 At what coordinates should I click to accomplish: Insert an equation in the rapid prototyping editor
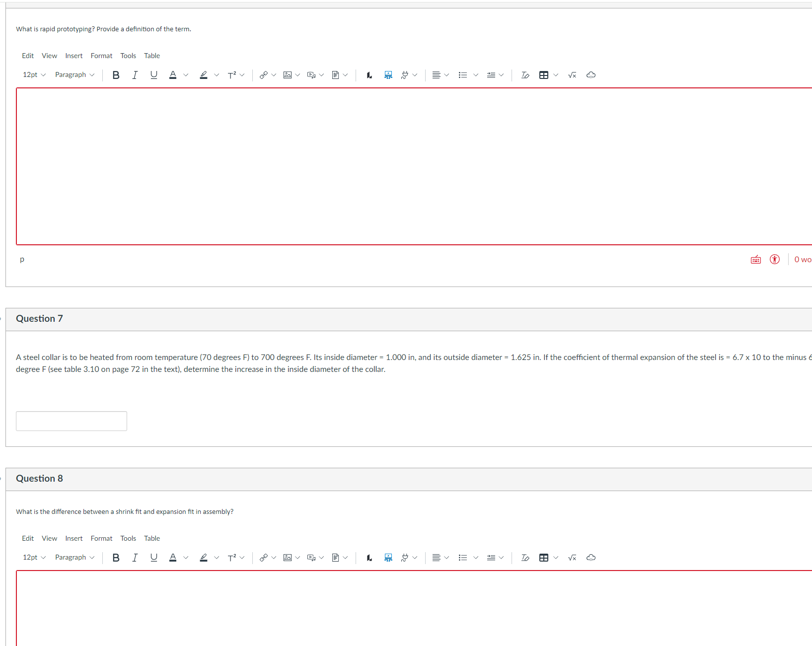[x=572, y=75]
